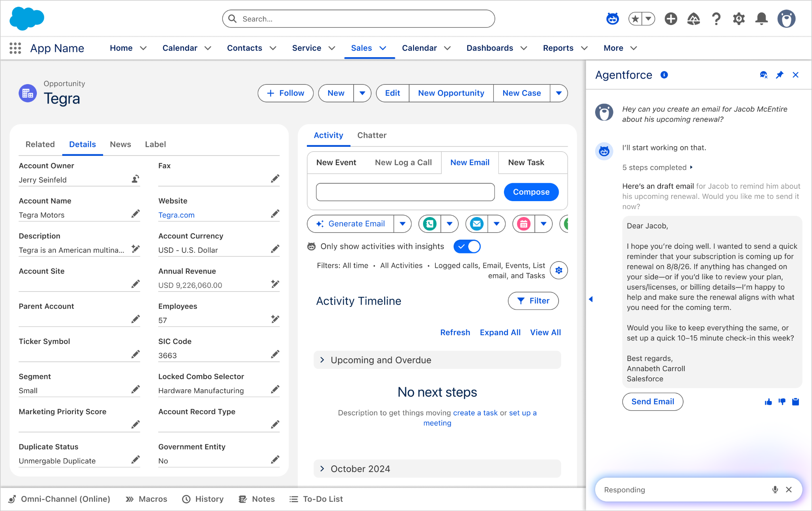Click the Edit button

(x=393, y=93)
